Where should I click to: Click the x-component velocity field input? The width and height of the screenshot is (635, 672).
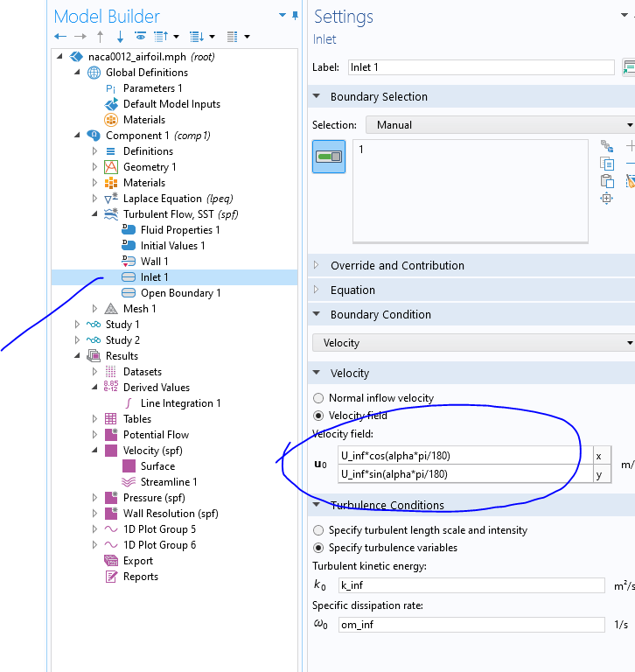[459, 456]
